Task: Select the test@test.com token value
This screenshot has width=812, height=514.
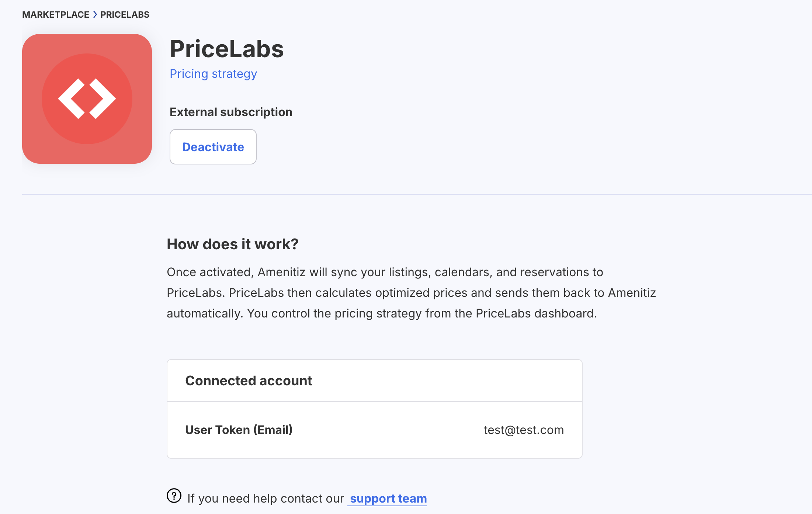Action: pos(523,430)
